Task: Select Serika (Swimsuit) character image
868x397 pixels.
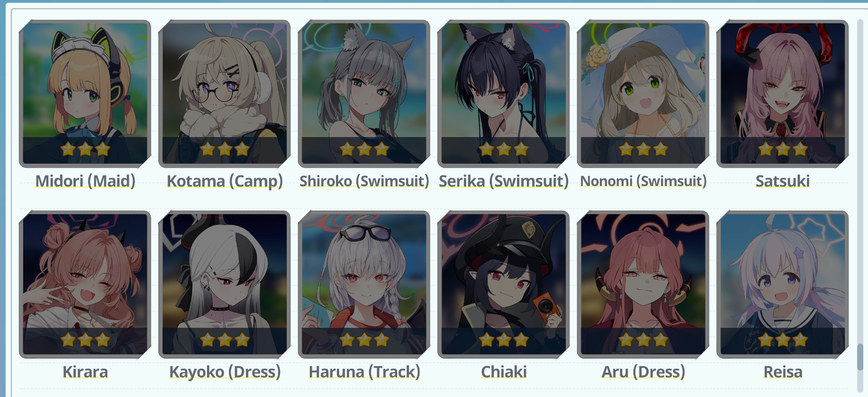Action: pyautogui.click(x=504, y=94)
